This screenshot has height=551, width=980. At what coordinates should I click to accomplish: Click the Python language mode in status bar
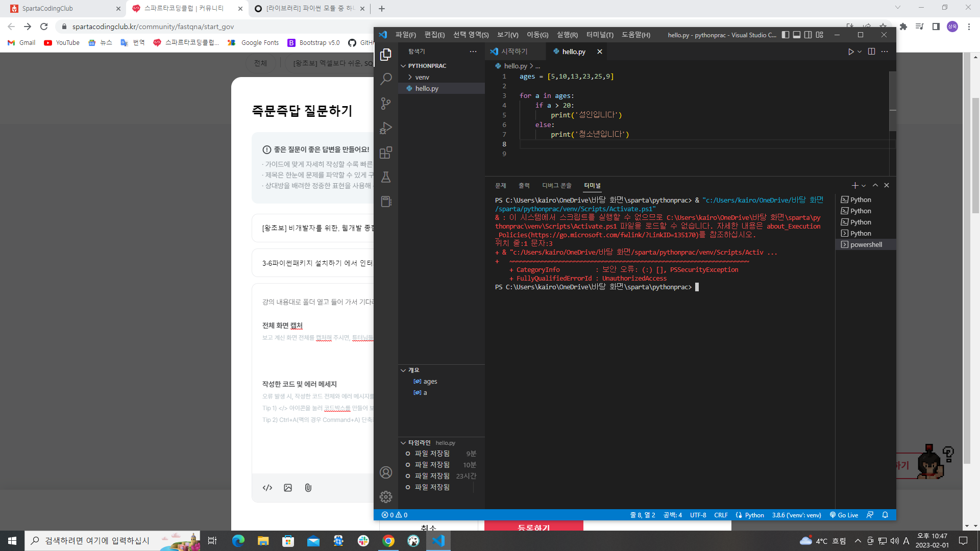point(754,515)
